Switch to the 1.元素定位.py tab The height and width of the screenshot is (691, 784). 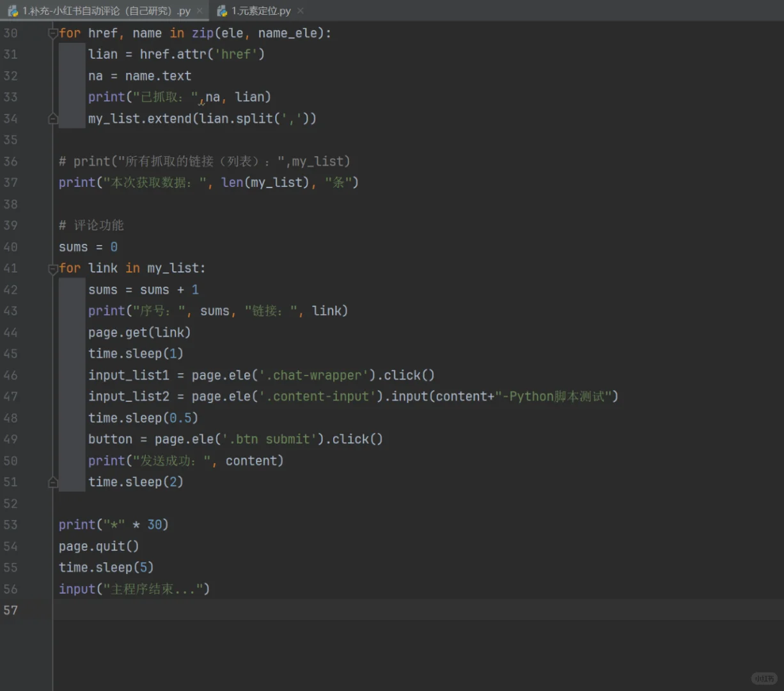pos(261,11)
